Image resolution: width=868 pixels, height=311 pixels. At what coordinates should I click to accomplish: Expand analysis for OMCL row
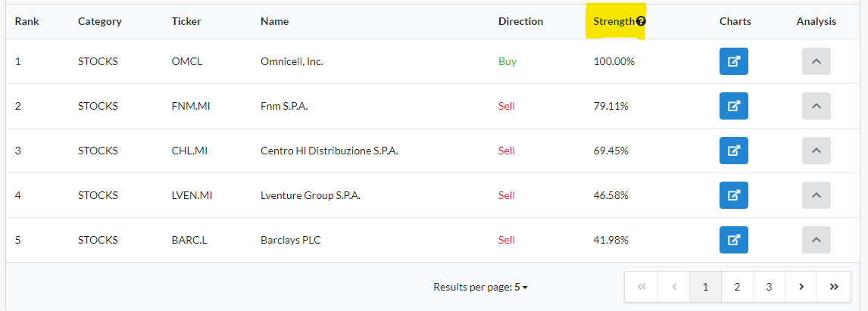click(816, 61)
